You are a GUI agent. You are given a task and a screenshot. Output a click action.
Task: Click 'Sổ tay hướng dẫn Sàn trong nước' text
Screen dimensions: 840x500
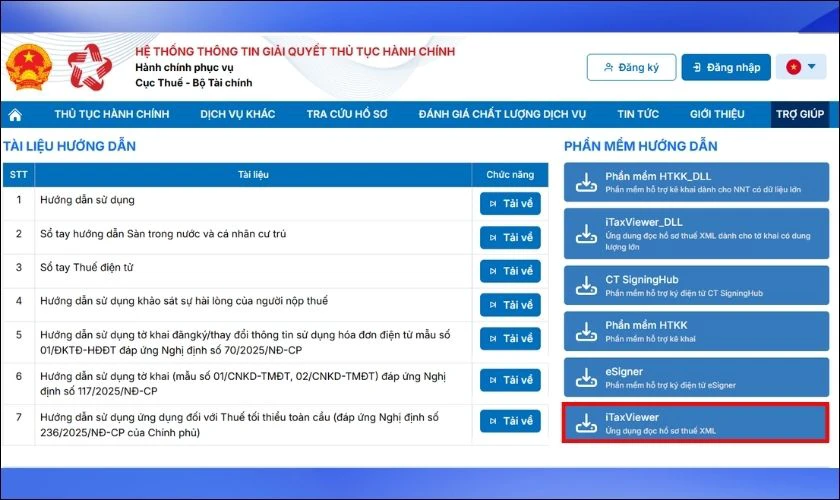click(x=163, y=234)
